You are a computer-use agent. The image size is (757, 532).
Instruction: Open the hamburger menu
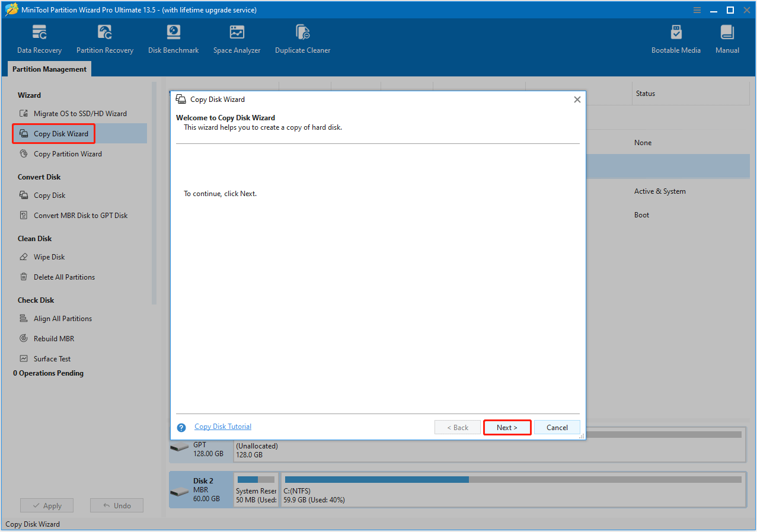pos(697,9)
